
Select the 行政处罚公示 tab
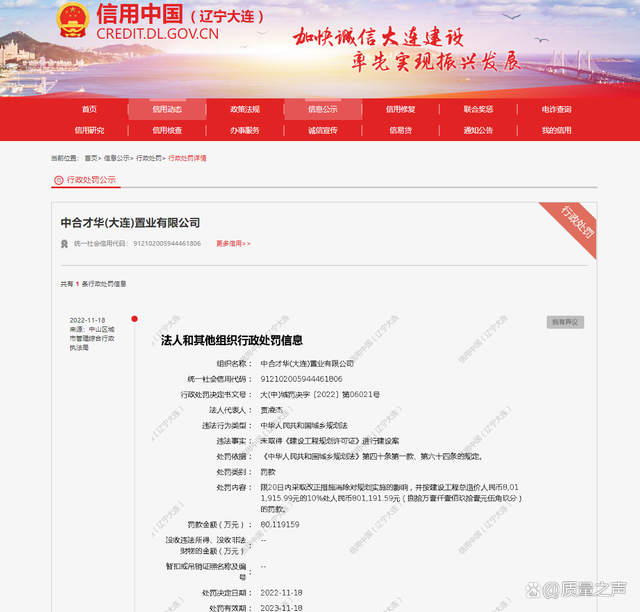click(x=86, y=180)
